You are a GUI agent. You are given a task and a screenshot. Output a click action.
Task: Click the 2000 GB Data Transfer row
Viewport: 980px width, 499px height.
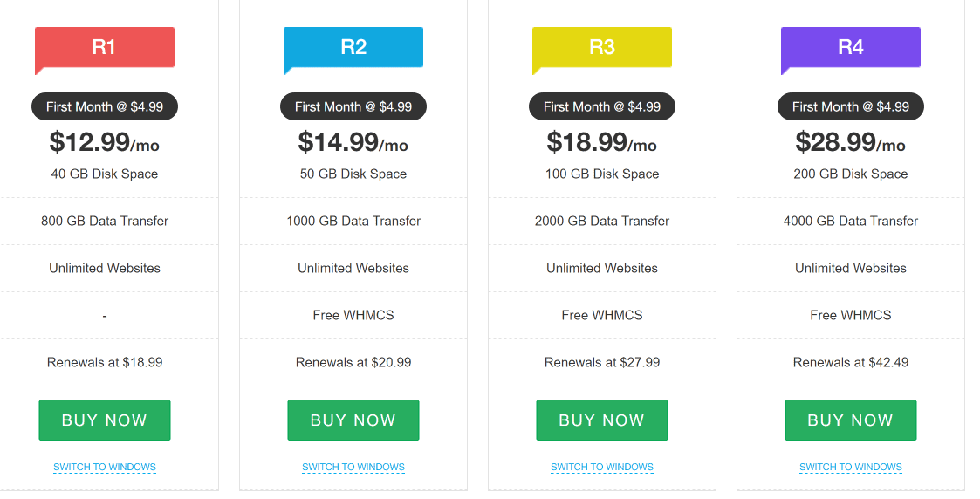[602, 221]
